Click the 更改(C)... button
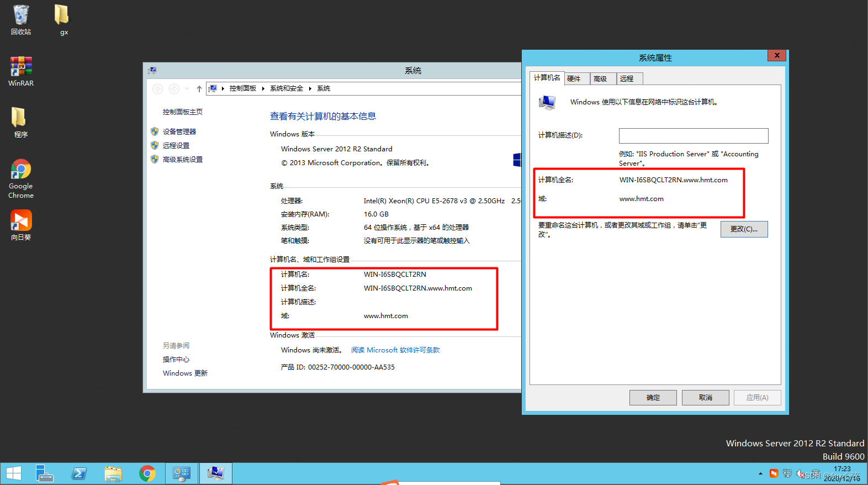The height and width of the screenshot is (485, 868). pyautogui.click(x=744, y=229)
